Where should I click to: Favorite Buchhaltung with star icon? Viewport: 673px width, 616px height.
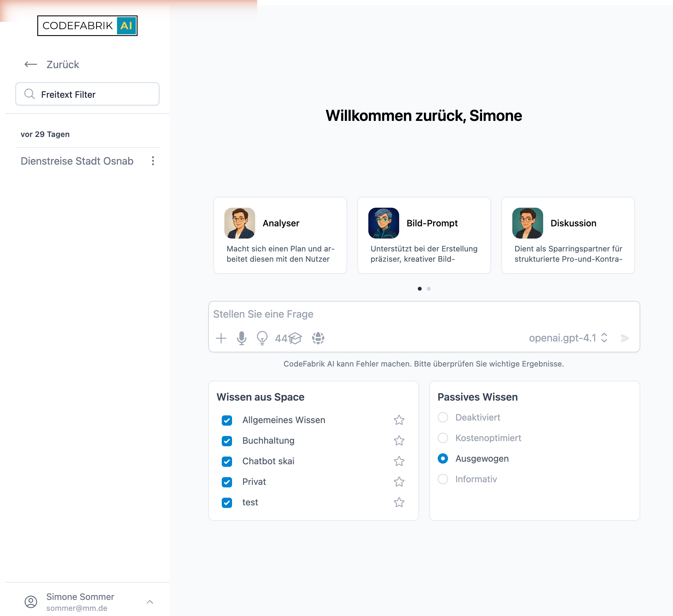pos(399,441)
